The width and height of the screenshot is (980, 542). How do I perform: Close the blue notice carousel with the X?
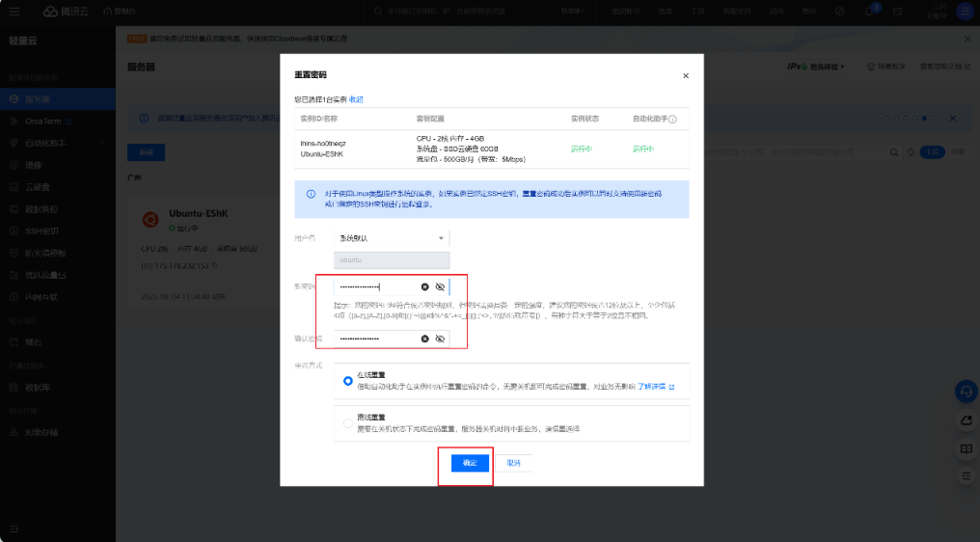coord(953,119)
